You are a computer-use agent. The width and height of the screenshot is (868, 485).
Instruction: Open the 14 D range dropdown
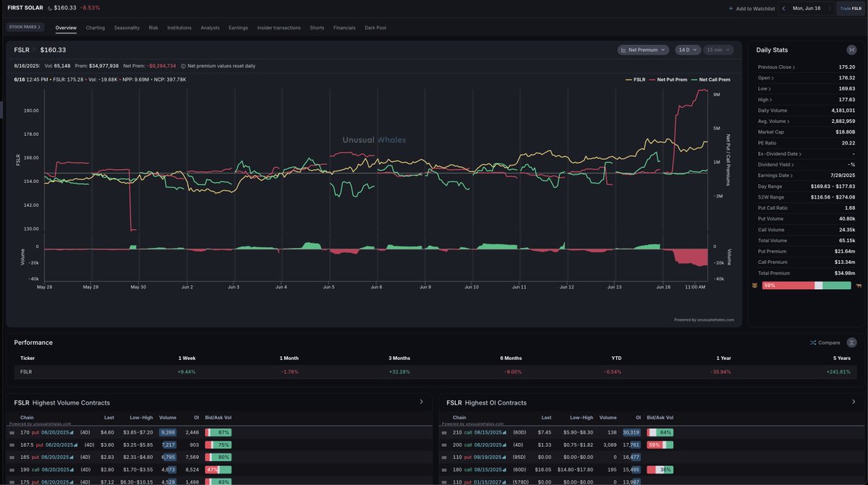(x=688, y=50)
